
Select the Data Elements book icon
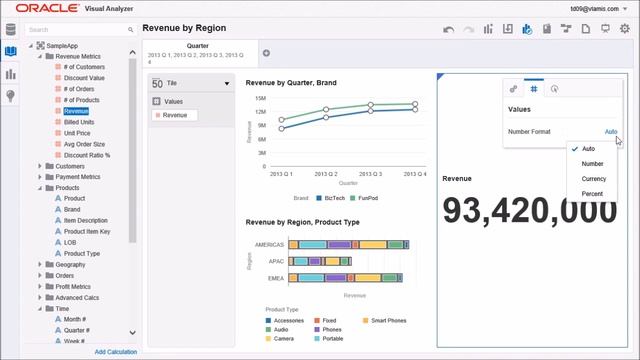[x=11, y=51]
